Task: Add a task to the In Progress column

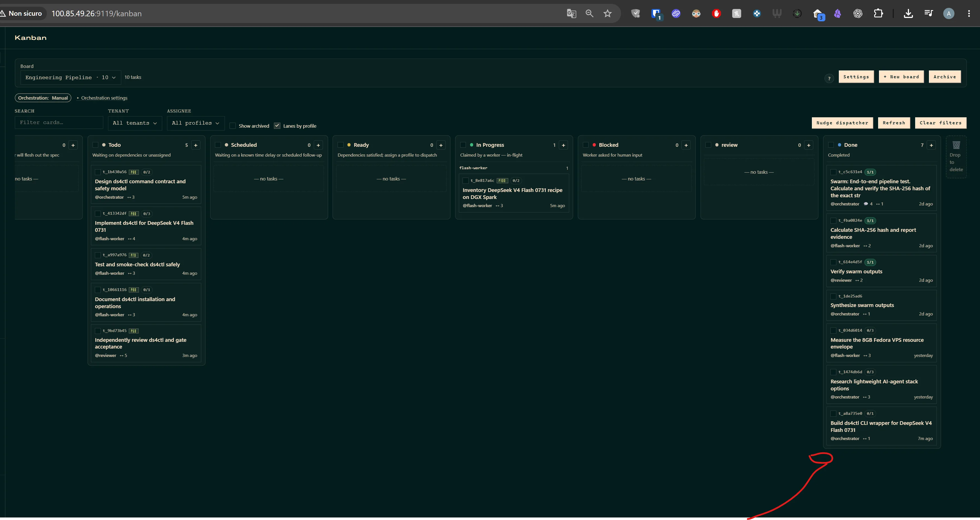Action: [x=564, y=145]
